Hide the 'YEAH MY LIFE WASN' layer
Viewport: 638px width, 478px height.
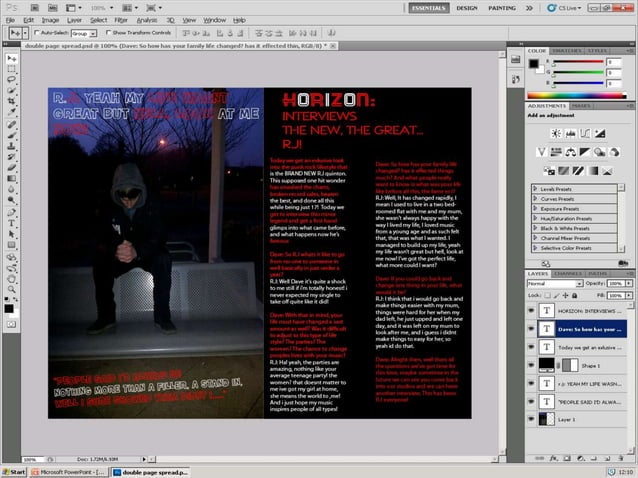531,383
